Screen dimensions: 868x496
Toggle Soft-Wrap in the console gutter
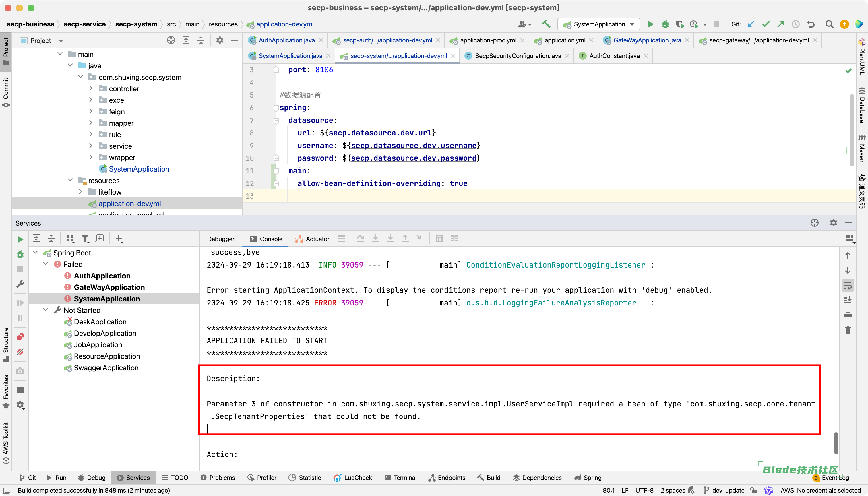848,286
